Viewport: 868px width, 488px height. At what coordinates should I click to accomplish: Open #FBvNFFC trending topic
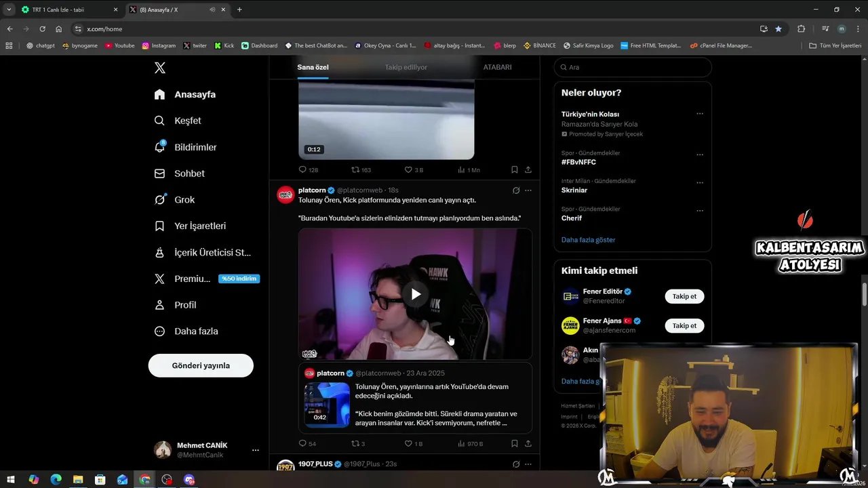point(578,163)
